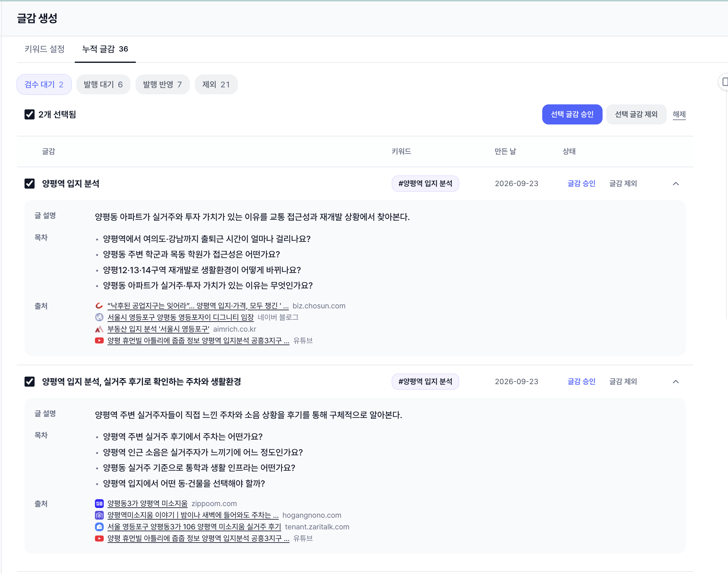This screenshot has width=728, height=574.
Task: Click the Naver blog globe icon source
Action: point(99,317)
